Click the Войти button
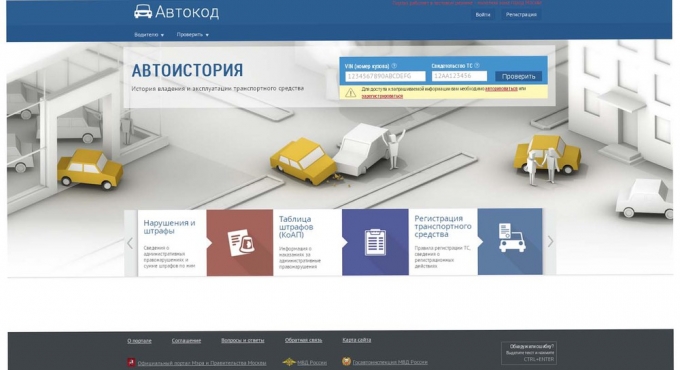 coord(483,14)
